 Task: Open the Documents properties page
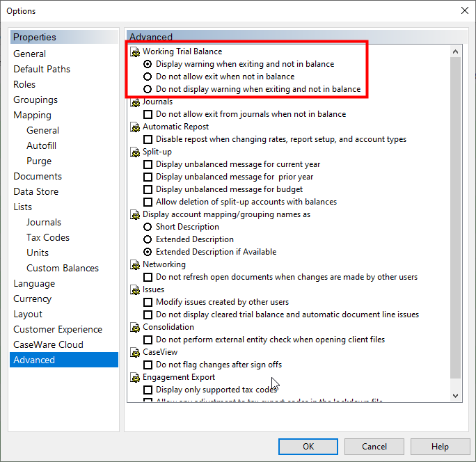pos(38,176)
